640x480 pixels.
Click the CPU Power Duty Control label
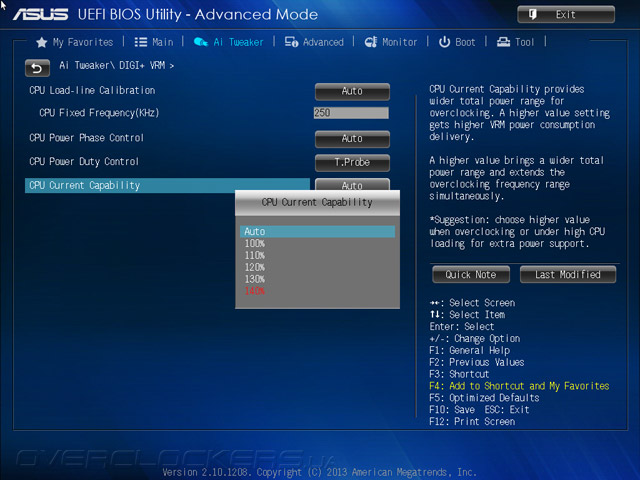pyautogui.click(x=84, y=162)
